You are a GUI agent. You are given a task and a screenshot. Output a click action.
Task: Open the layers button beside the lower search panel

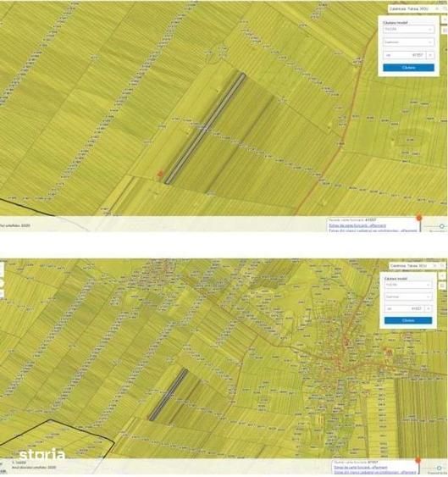point(443,286)
